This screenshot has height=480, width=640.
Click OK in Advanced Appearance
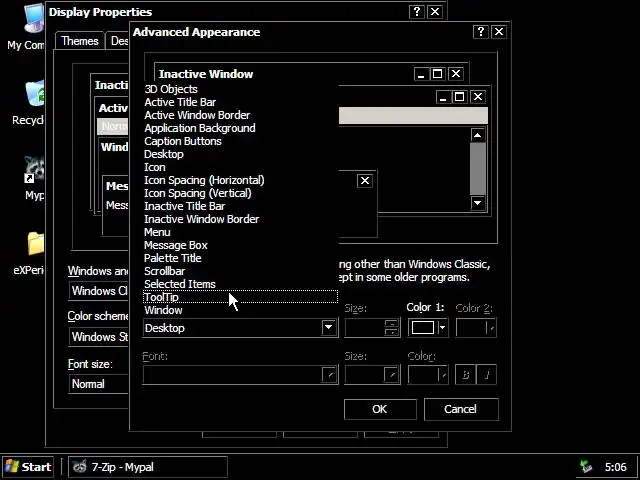(380, 409)
